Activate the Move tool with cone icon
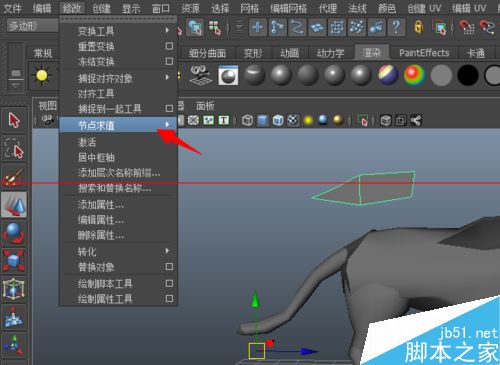The image size is (500, 365). point(14,205)
